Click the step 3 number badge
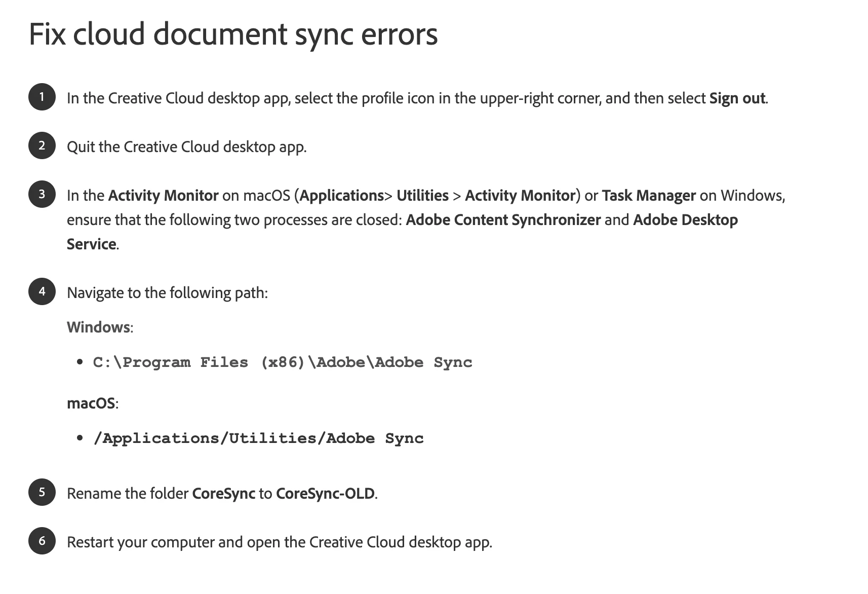Image resolution: width=868 pixels, height=594 pixels. [42, 194]
